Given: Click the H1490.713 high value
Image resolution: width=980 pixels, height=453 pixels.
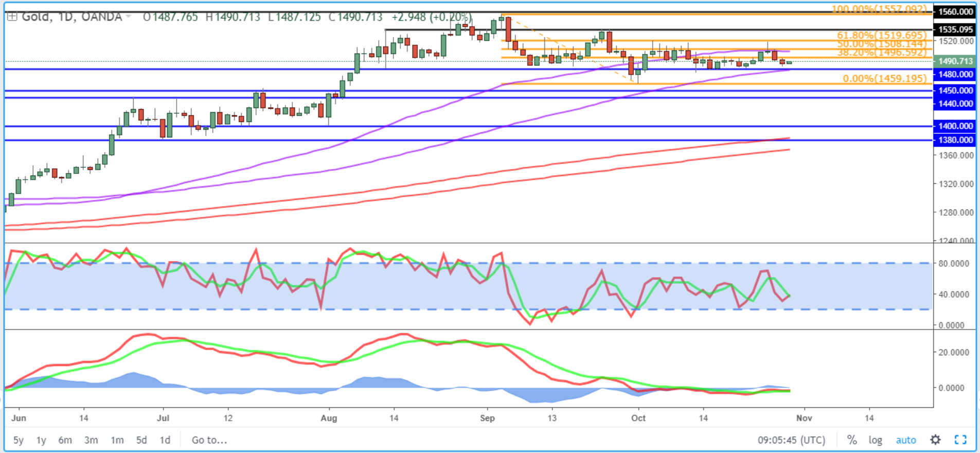Looking at the screenshot, I should (233, 17).
